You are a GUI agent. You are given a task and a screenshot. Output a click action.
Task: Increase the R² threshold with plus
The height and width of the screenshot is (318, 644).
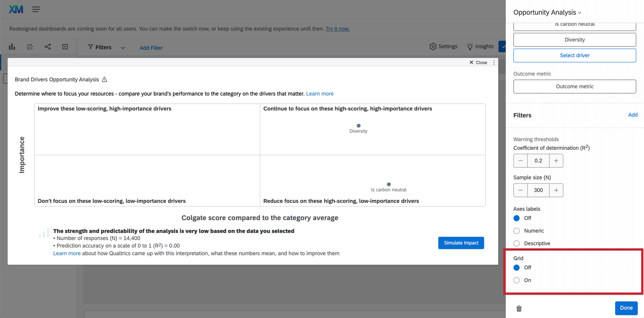coord(556,161)
